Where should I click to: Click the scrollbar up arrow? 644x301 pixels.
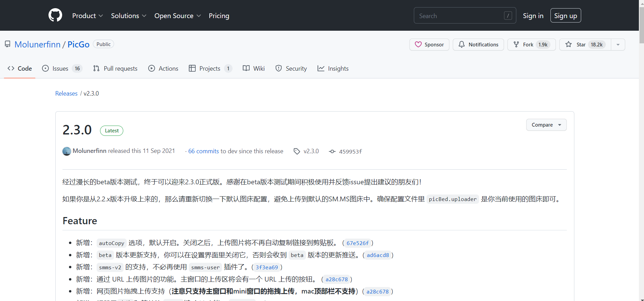pyautogui.click(x=642, y=3)
